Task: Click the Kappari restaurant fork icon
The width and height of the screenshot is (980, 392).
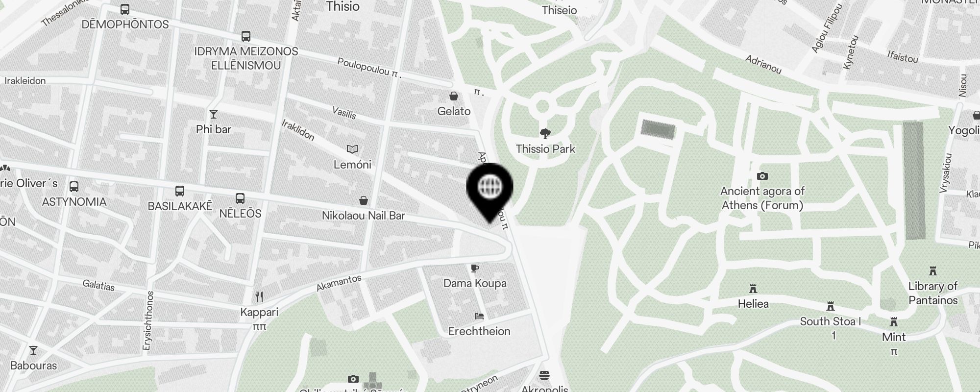Action: pos(259,296)
